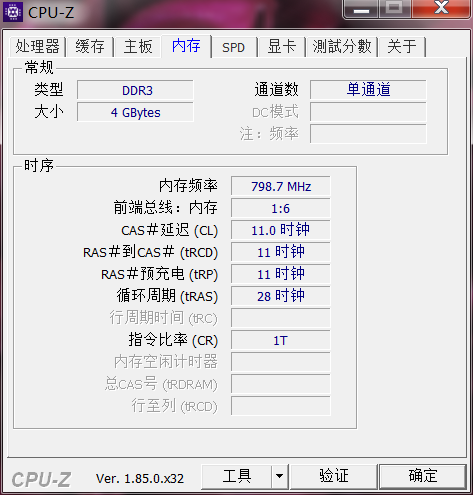This screenshot has width=473, height=495.
Task: Select the 1:6 FSB:DRAM ratio value
Action: (x=281, y=208)
